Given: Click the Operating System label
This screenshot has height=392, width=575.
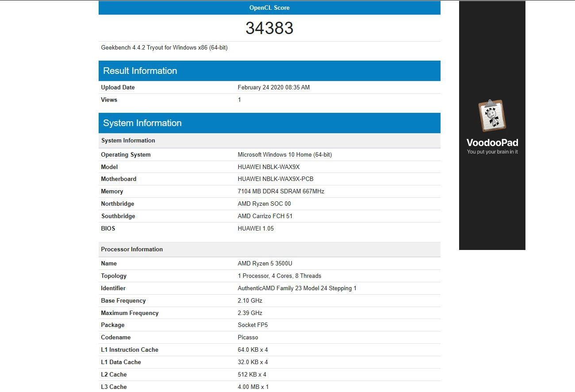Looking at the screenshot, I should coord(126,154).
